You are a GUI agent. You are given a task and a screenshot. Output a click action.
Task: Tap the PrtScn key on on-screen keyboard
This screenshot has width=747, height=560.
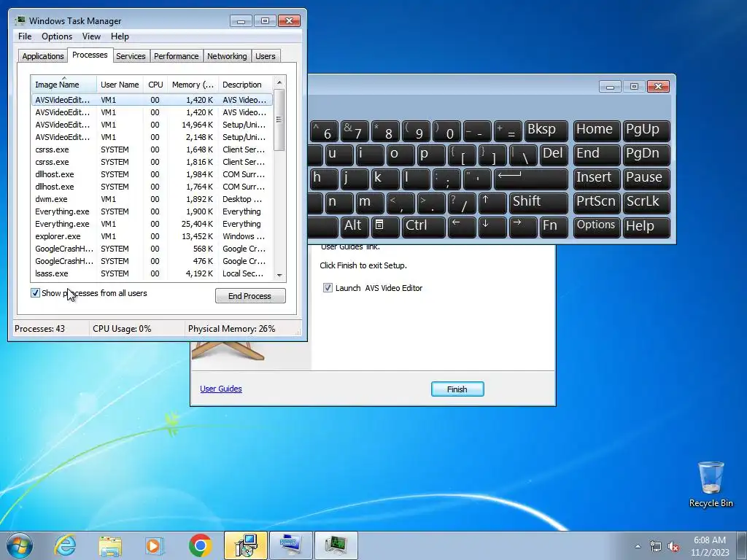point(597,203)
